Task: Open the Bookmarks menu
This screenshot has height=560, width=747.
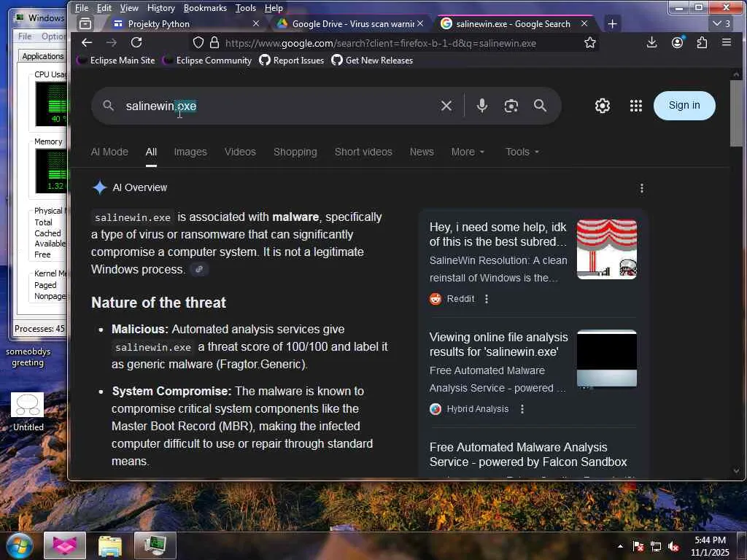Action: pyautogui.click(x=205, y=7)
